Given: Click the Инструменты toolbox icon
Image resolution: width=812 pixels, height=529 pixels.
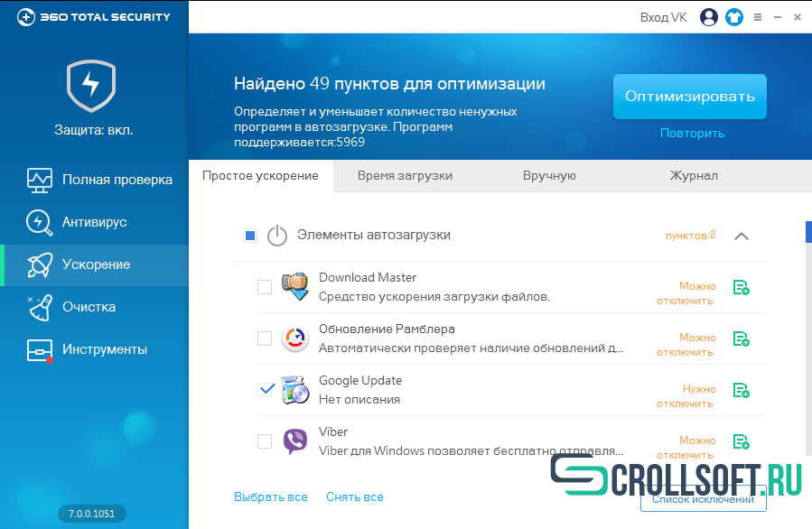Looking at the screenshot, I should click(40, 350).
